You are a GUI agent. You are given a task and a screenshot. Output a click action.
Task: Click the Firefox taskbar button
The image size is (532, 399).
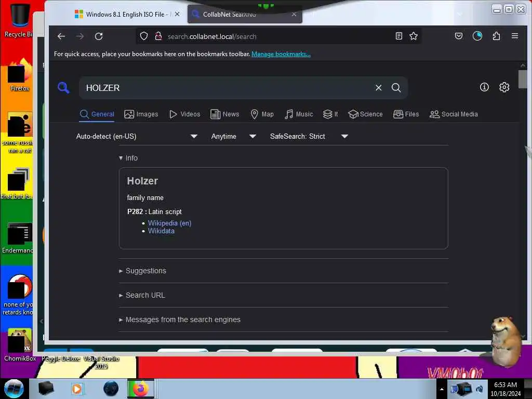click(140, 389)
